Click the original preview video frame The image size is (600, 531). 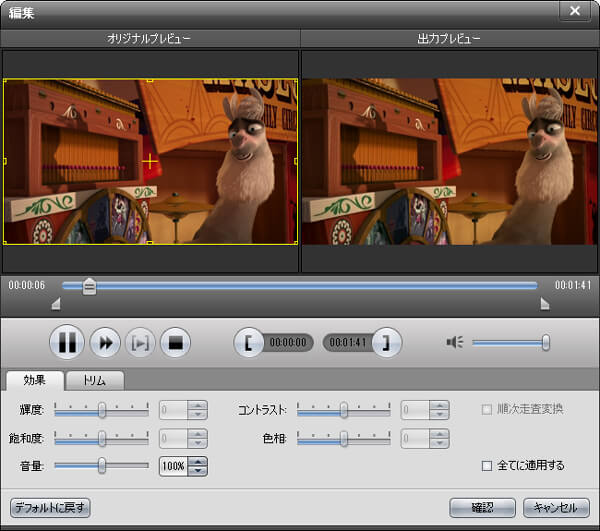150,162
